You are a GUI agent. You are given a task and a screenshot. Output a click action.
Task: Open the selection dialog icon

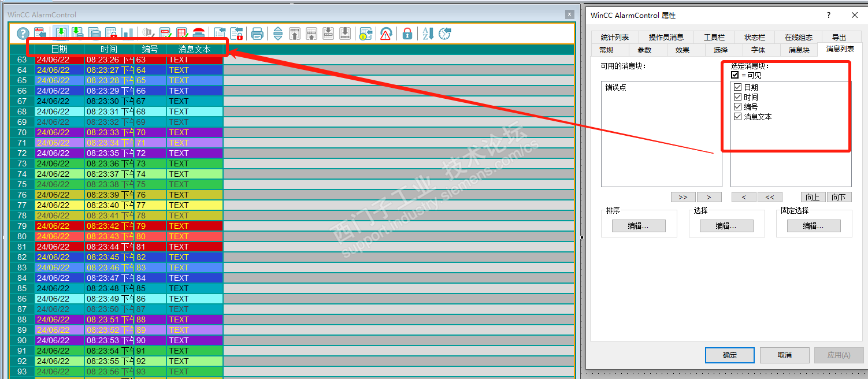220,34
